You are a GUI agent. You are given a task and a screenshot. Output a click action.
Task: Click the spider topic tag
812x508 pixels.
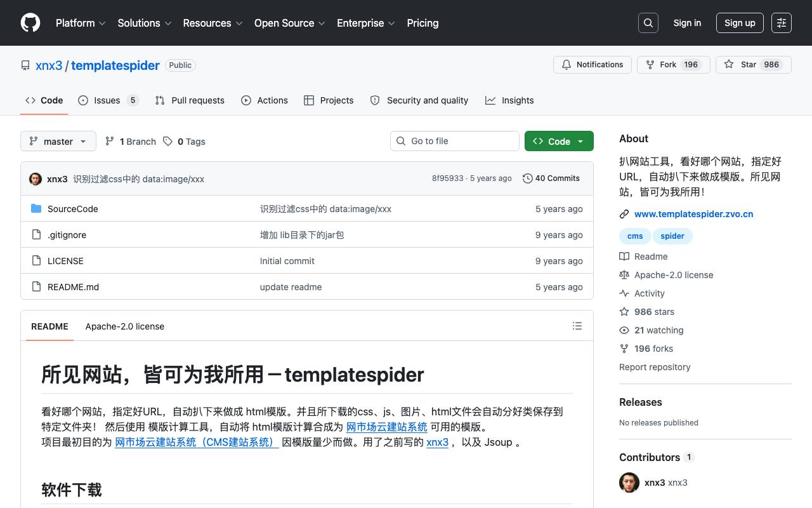coord(672,236)
